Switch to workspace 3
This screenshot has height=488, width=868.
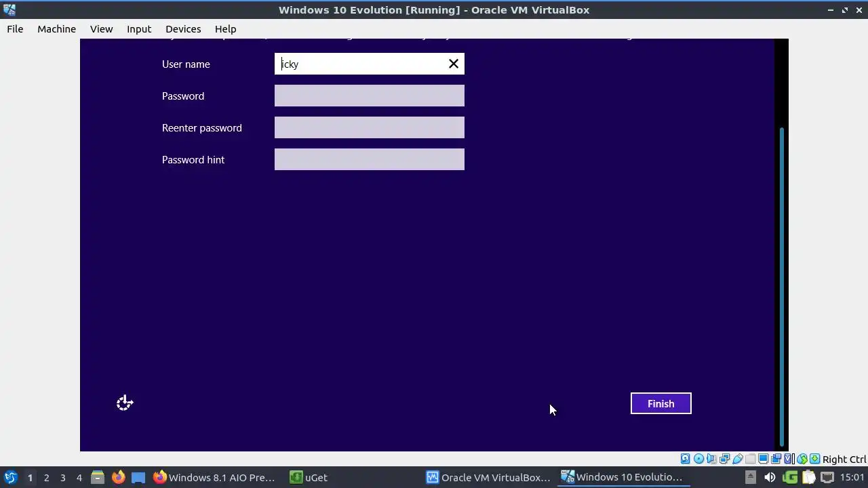pos(62,477)
